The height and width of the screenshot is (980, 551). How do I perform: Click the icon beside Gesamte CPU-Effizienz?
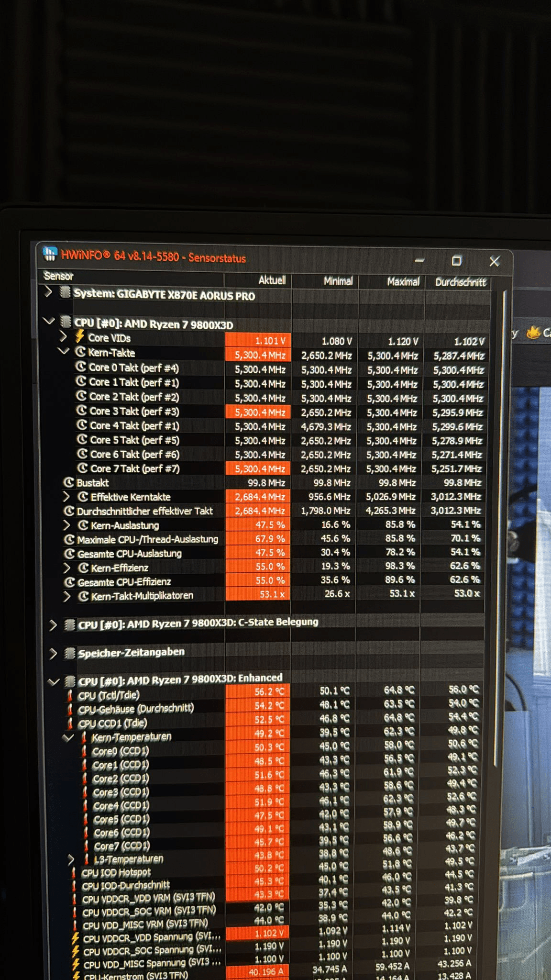(x=70, y=582)
